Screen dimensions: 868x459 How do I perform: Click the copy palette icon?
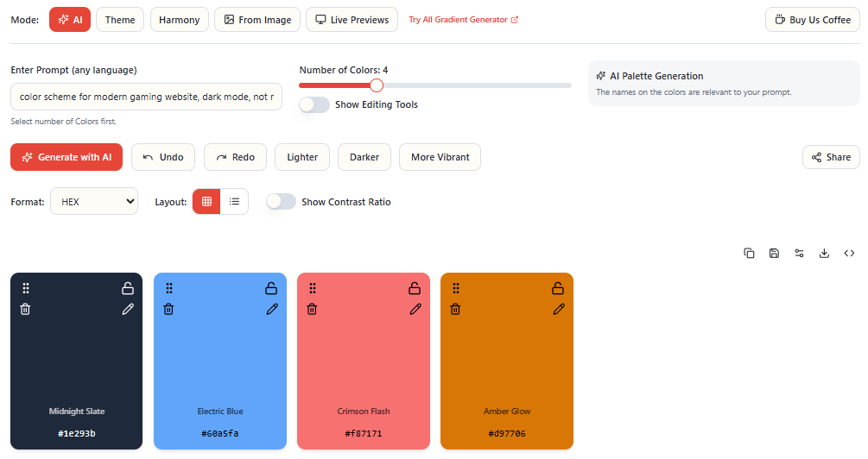point(749,253)
